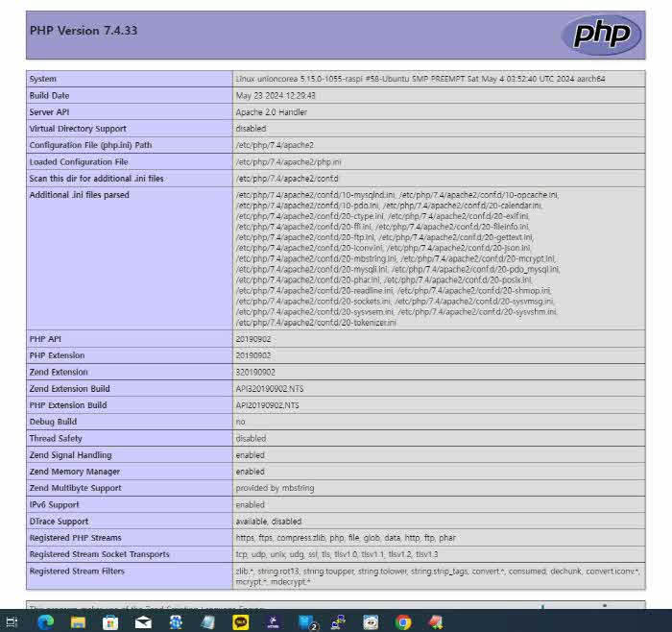
Task: Click 'Registered Stream Socket Transports' label
Action: tap(100, 554)
